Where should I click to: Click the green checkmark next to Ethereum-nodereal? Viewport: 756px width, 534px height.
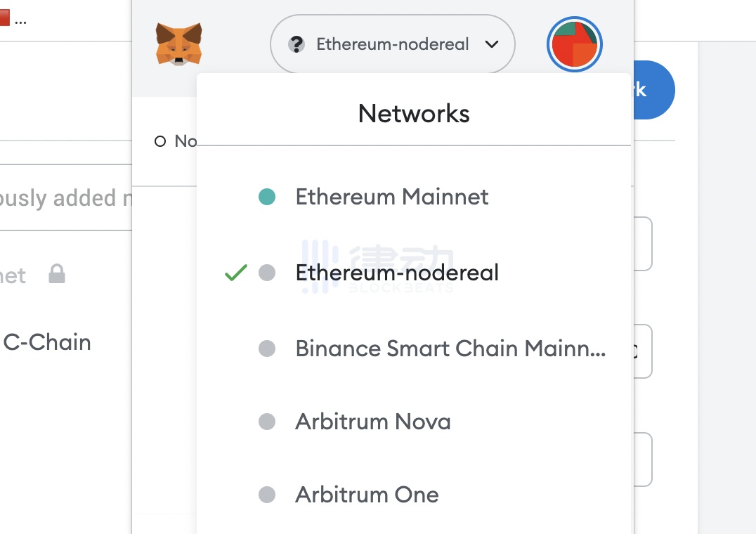235,273
